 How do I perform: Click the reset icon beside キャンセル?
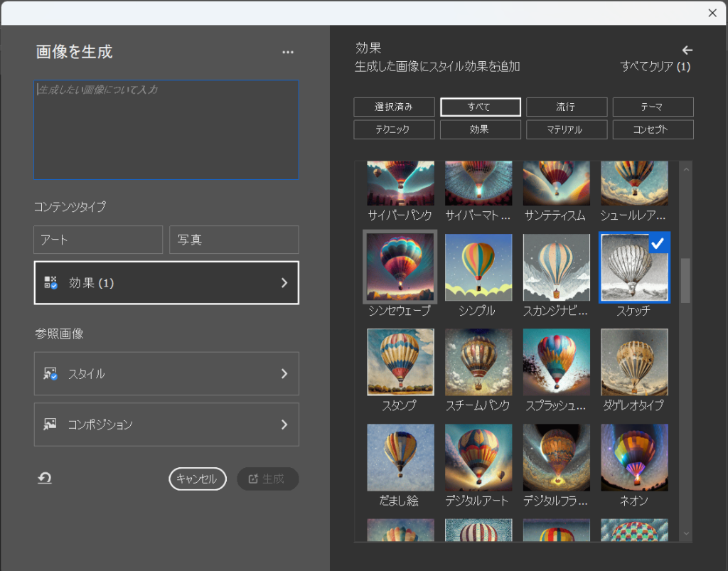coord(45,479)
